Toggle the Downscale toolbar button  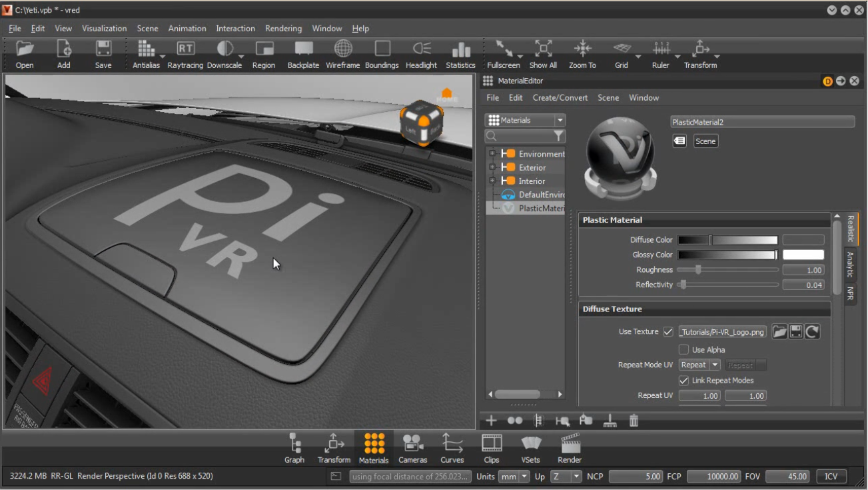pyautogui.click(x=225, y=49)
